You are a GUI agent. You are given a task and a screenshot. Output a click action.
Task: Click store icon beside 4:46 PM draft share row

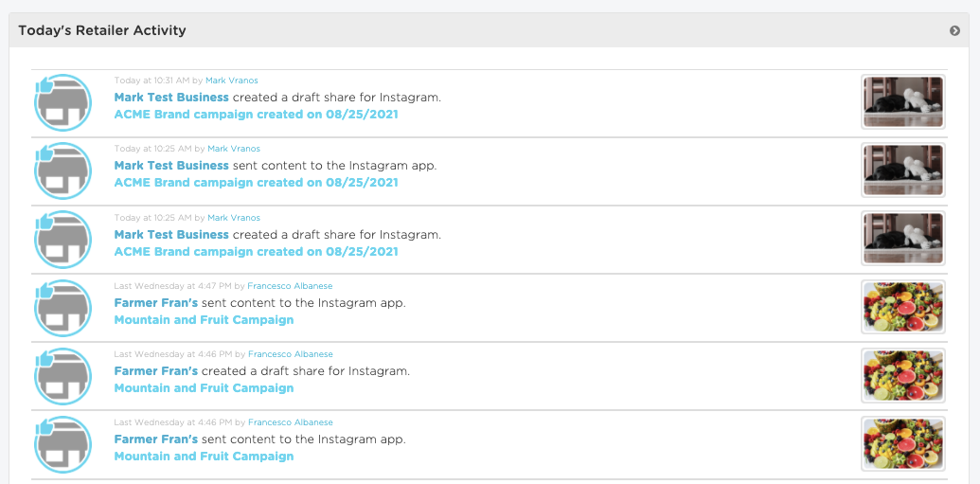click(62, 376)
